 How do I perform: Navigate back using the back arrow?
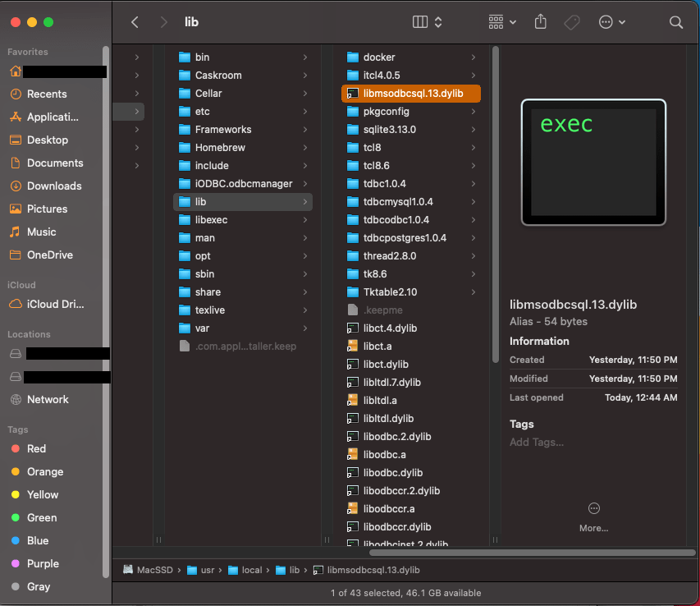[134, 22]
